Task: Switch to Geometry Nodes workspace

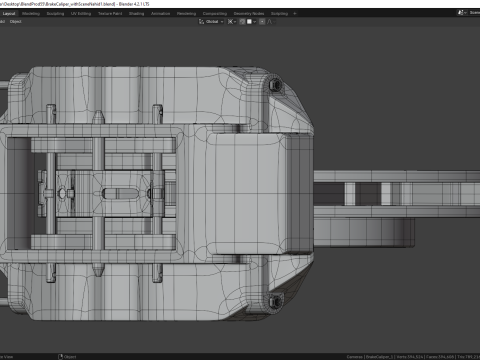Action: coord(249,13)
